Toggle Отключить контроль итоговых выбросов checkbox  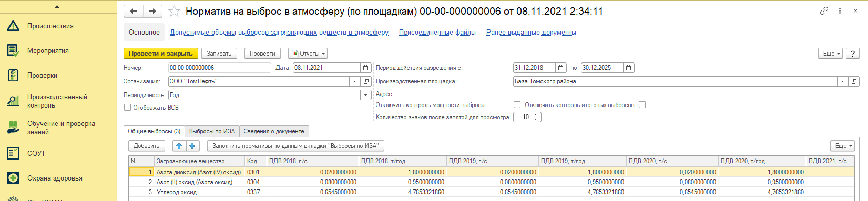coord(642,105)
